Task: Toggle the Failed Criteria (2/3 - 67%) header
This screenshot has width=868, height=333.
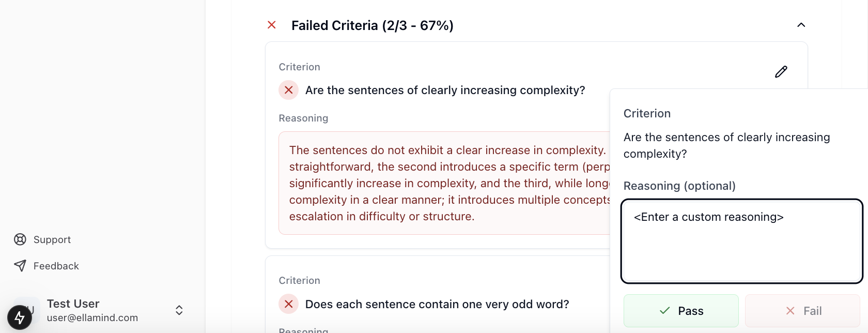Action: [372, 25]
